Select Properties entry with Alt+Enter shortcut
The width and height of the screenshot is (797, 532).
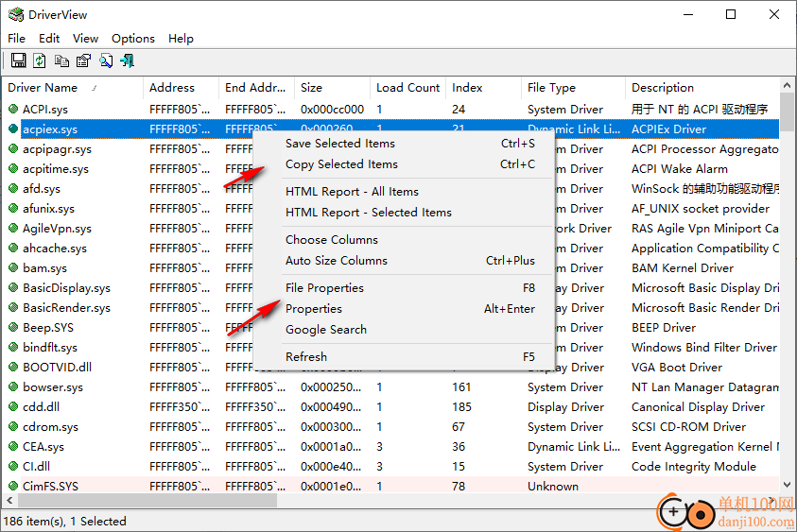404,308
